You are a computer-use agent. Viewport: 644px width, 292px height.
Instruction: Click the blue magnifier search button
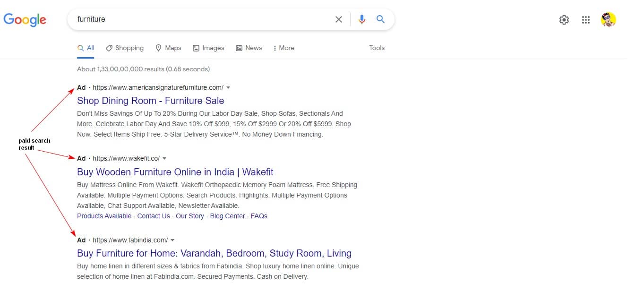click(380, 19)
